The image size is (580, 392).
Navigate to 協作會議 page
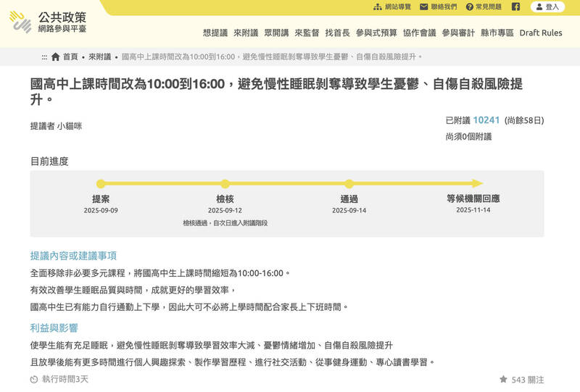[x=419, y=33]
